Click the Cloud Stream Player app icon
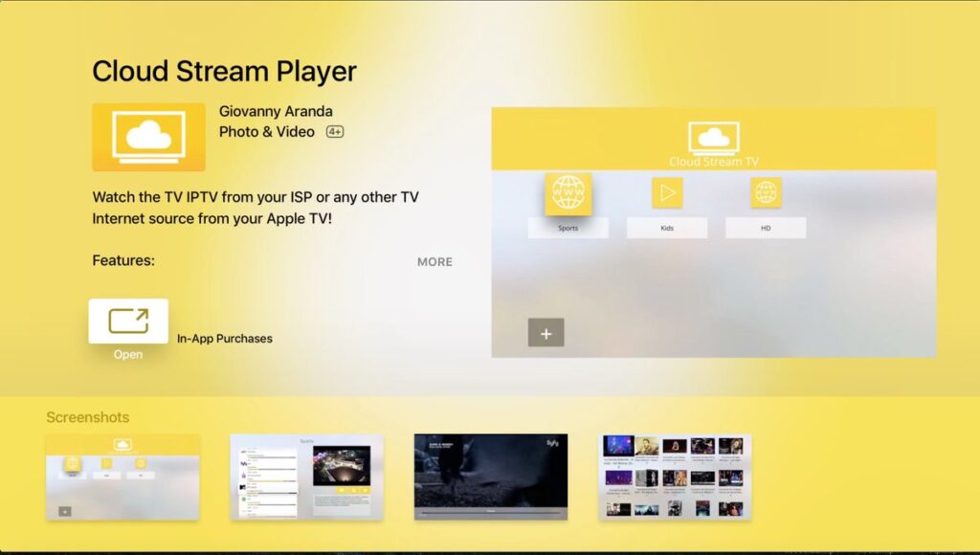The height and width of the screenshot is (555, 980). 148,138
